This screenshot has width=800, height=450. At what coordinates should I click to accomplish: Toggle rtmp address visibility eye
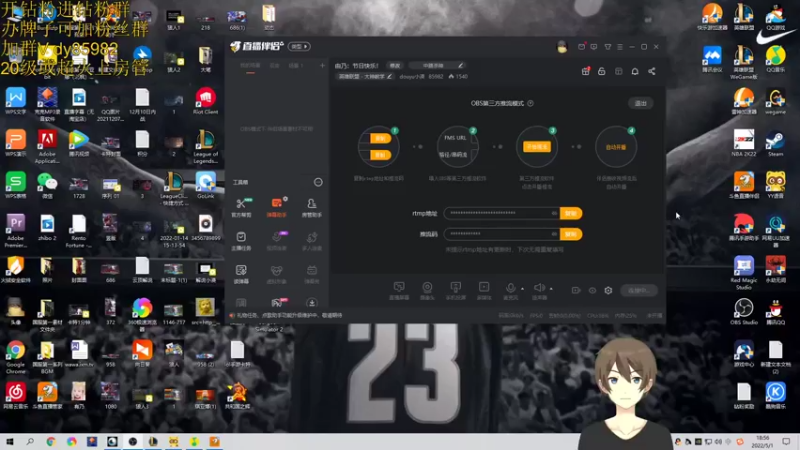tap(554, 213)
